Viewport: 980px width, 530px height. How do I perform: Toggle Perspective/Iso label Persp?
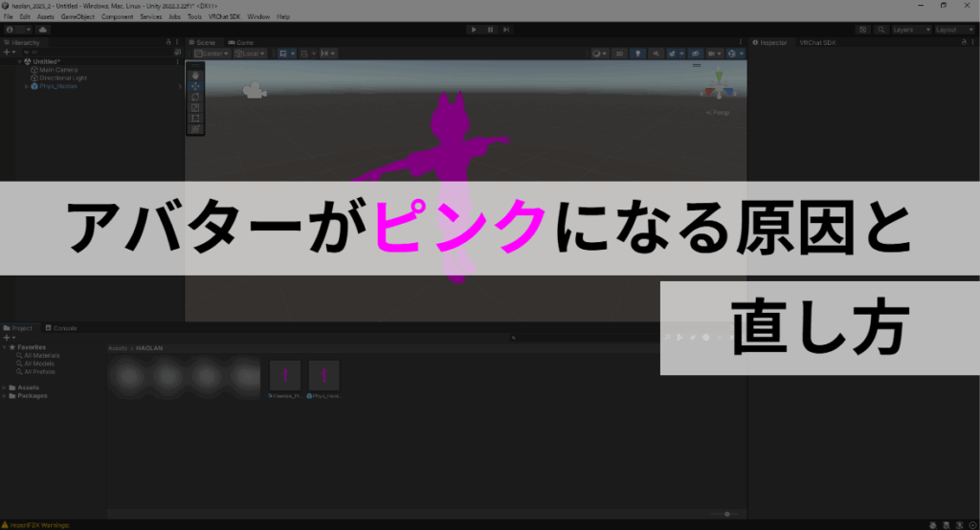click(x=718, y=113)
